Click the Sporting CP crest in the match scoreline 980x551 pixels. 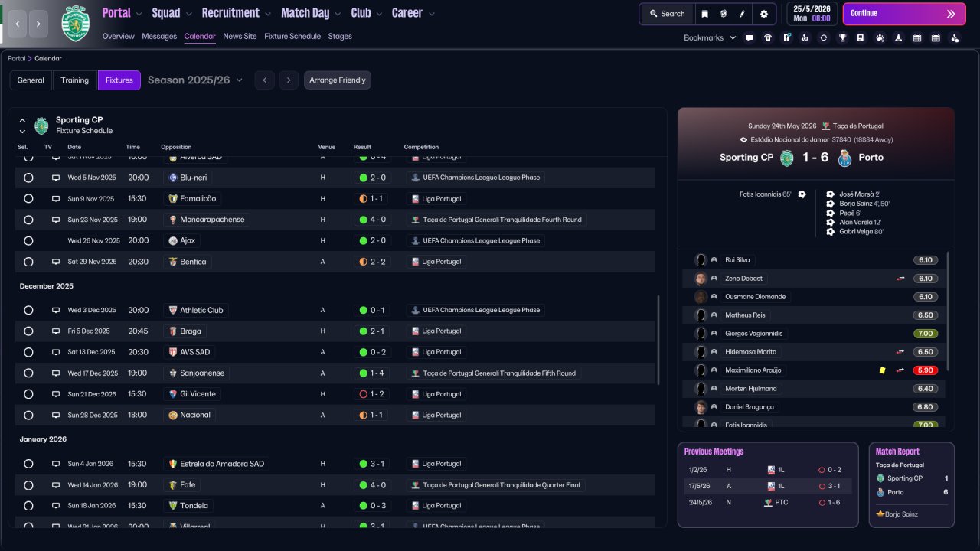[x=787, y=158]
